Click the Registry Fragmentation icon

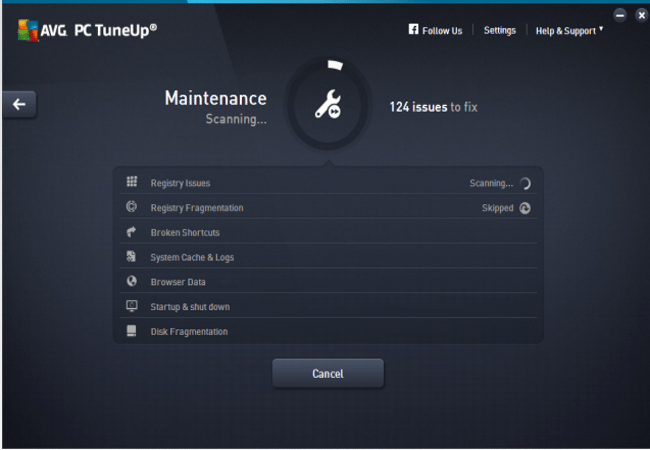click(131, 207)
